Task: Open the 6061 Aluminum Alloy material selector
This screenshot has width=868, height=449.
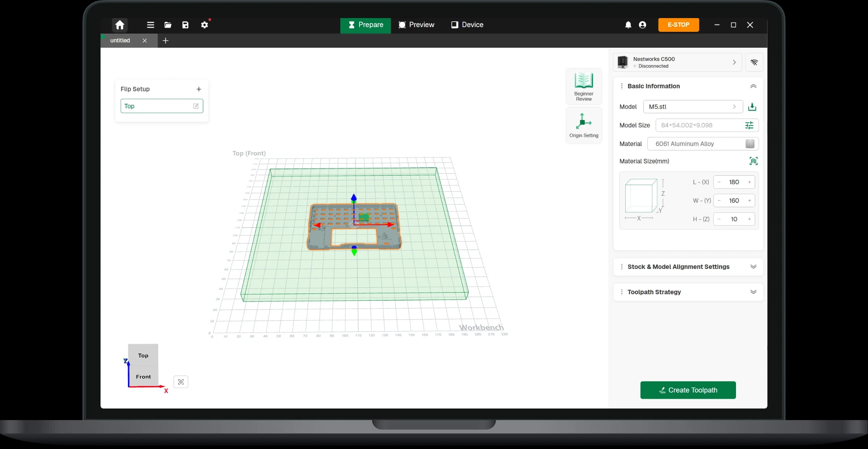Action: pos(703,144)
